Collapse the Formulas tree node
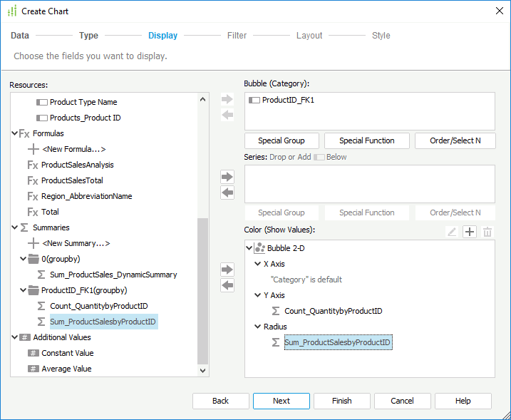Screen dimensions: 511x420 (15, 133)
